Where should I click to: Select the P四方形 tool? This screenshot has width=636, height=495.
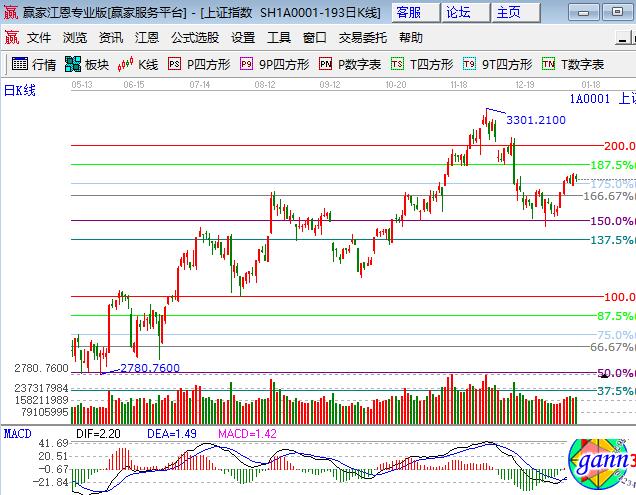tap(199, 64)
